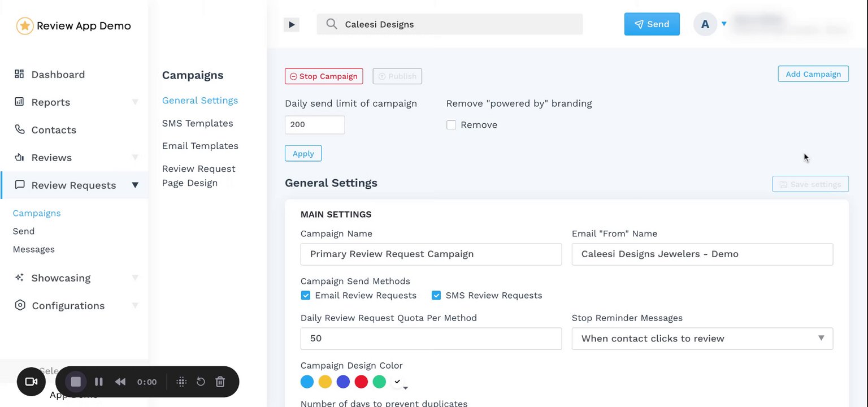Click the Configurations hexagon icon

(20, 305)
